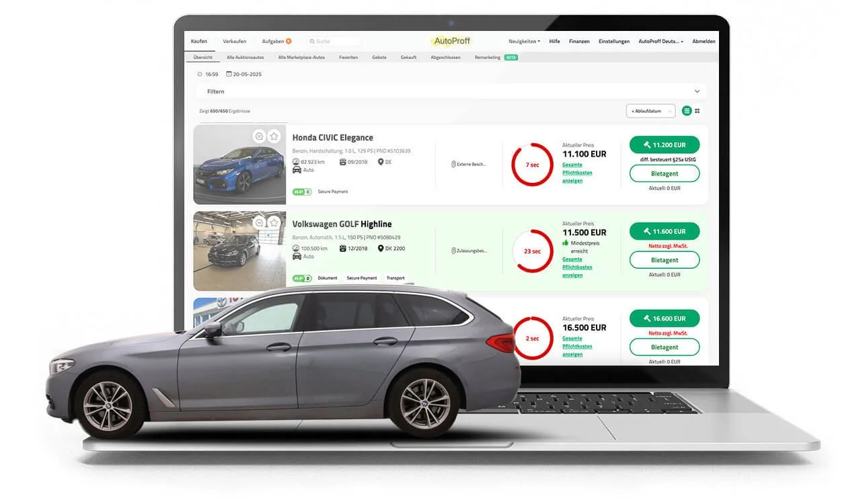Viewport: 867px width, 504px height.
Task: Select the Alle Marketplace-Autos sub-tab
Action: (301, 57)
